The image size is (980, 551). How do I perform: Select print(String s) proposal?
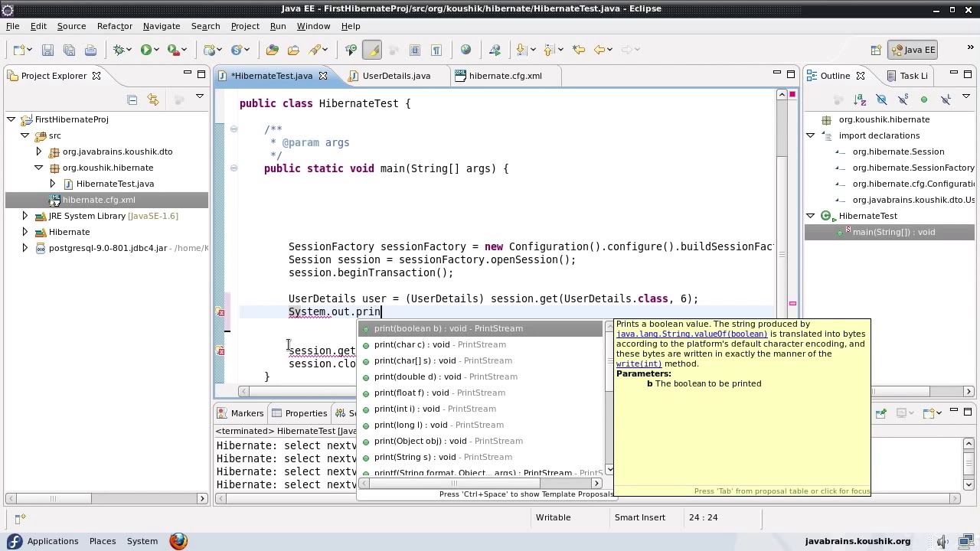tap(481, 457)
